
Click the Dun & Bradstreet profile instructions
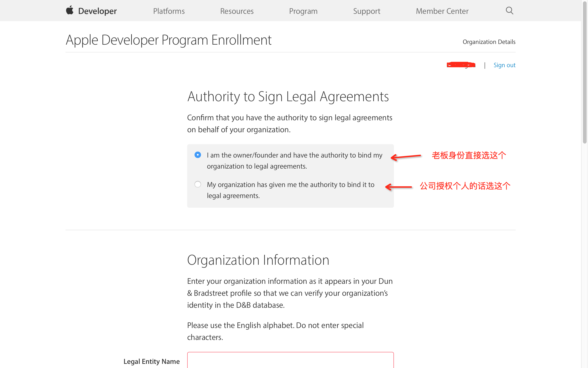point(290,293)
